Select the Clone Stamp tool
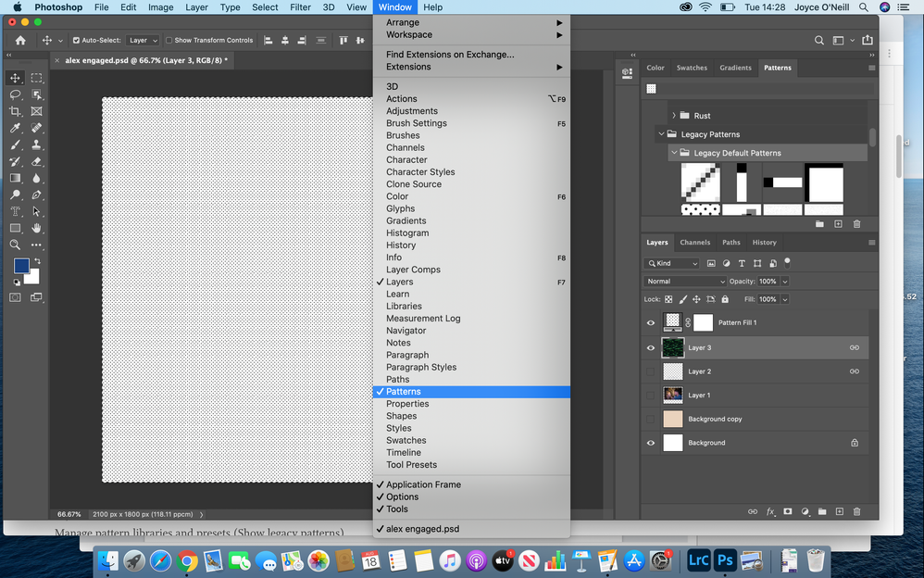924x578 pixels. (37, 142)
